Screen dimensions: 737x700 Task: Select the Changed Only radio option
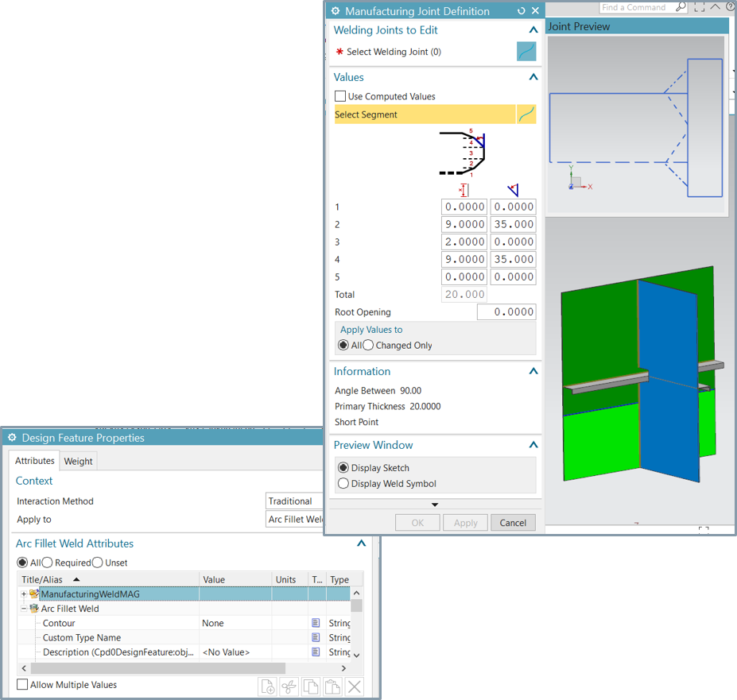368,346
